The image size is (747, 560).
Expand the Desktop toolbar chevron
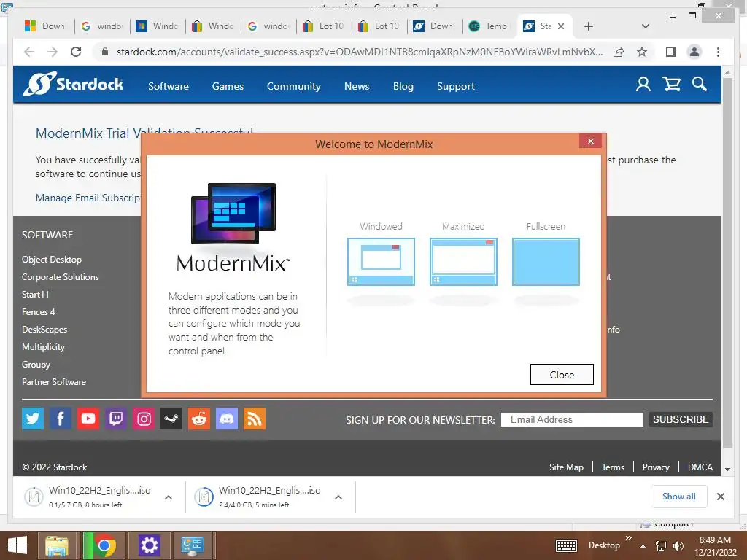(x=628, y=538)
